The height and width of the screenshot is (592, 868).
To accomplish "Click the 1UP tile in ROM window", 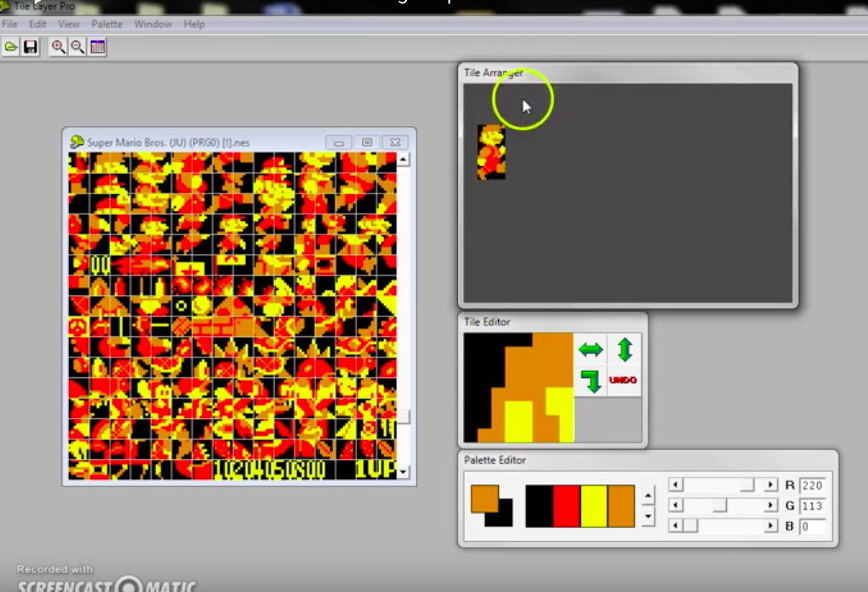I will 375,469.
